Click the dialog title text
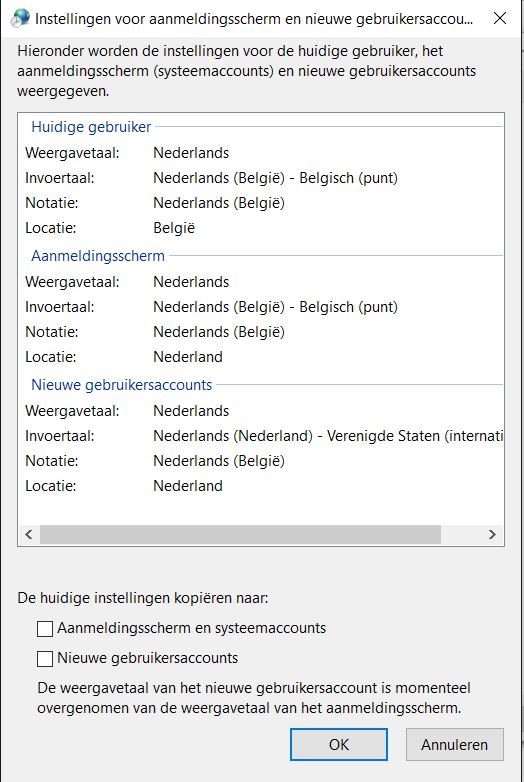This screenshot has width=524, height=782. coord(254,19)
